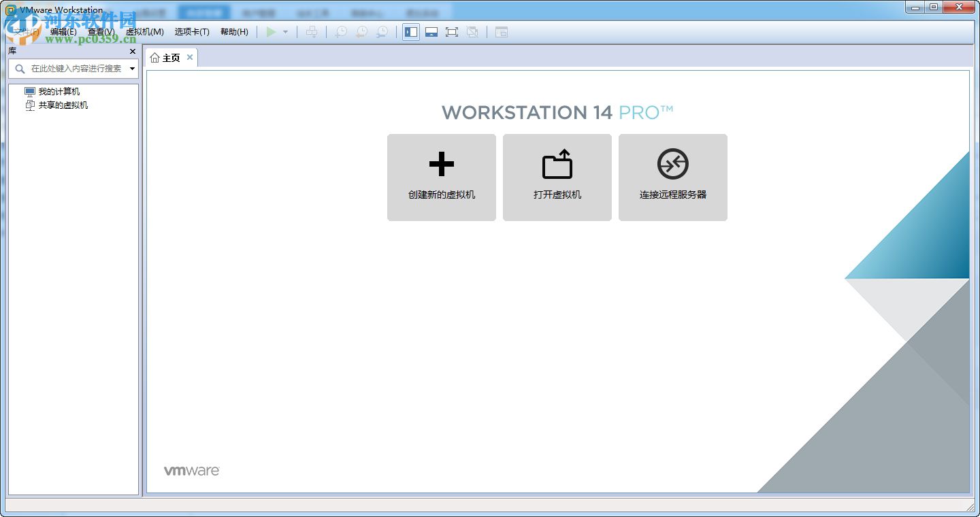Revert to snapshot via toolbar icon
The image size is (980, 517).
(x=361, y=31)
